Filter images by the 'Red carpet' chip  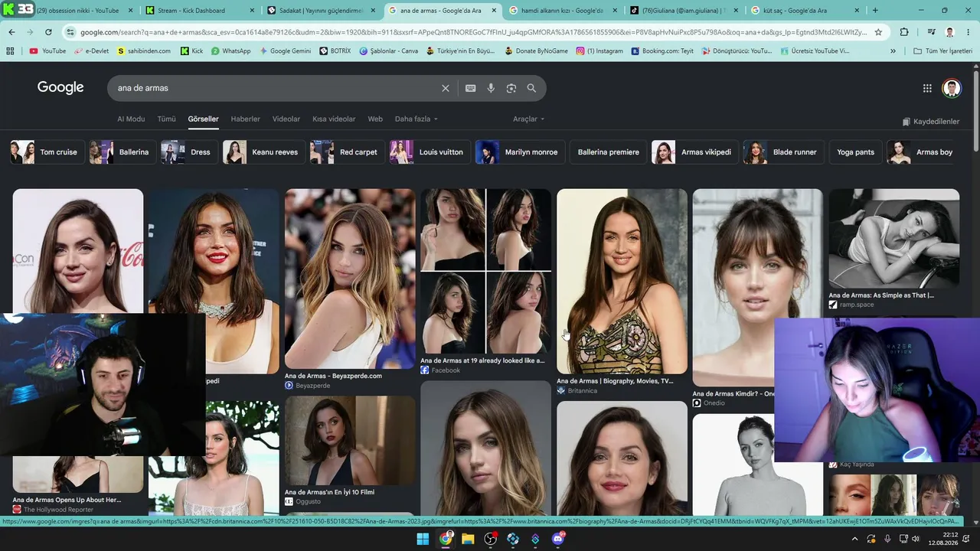[347, 152]
